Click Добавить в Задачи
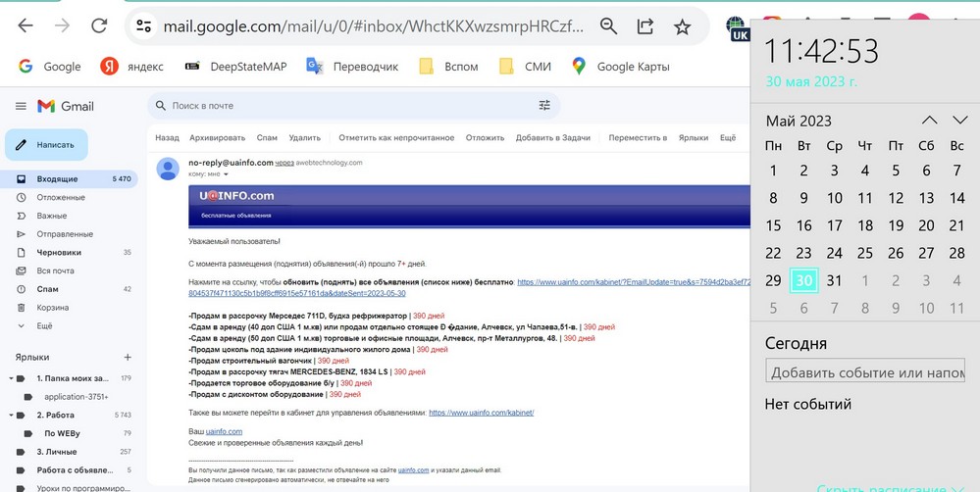980x492 pixels. (552, 138)
